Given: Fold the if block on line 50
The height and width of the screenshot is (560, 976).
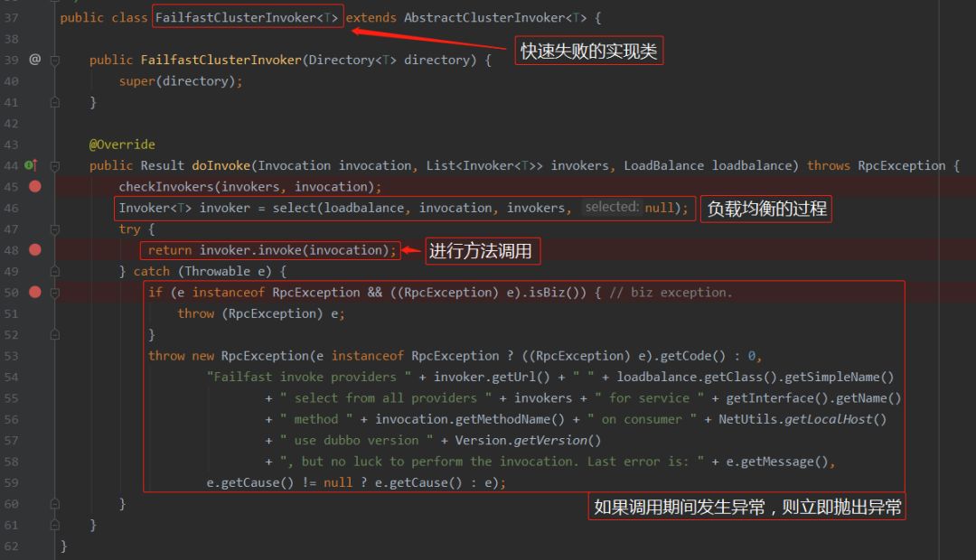Looking at the screenshot, I should pyautogui.click(x=55, y=293).
